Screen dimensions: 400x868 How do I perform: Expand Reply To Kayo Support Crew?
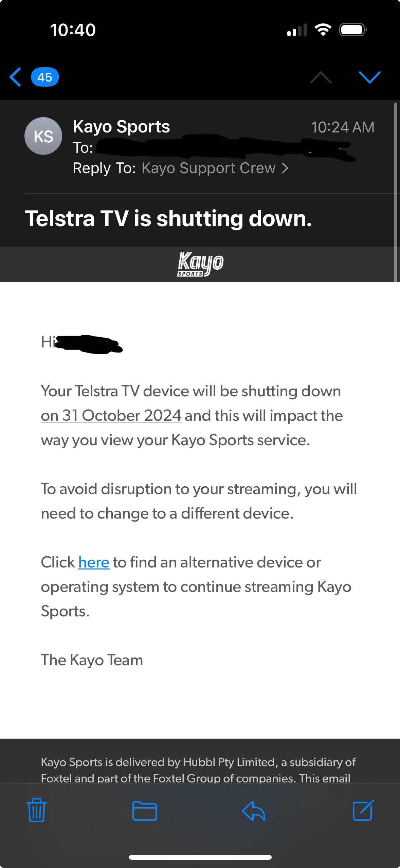pos(215,168)
